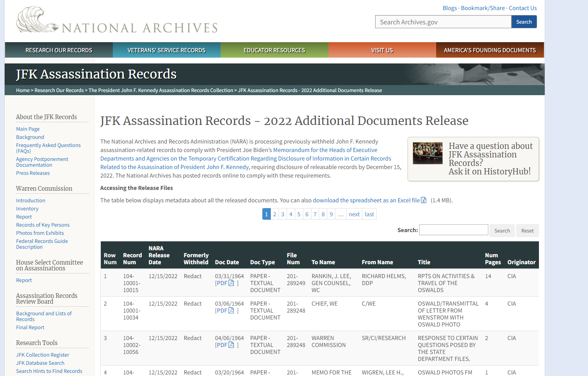Open PDF icon for row 1 document
This screenshot has width=588, height=376.
point(231,283)
